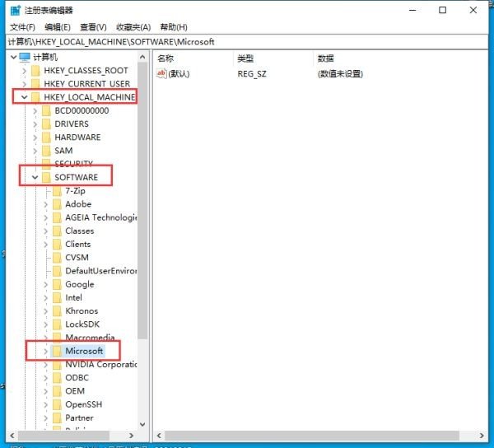Select the DefaultUserEnvironment tree item
Image resolution: width=494 pixels, height=448 pixels.
[100, 271]
